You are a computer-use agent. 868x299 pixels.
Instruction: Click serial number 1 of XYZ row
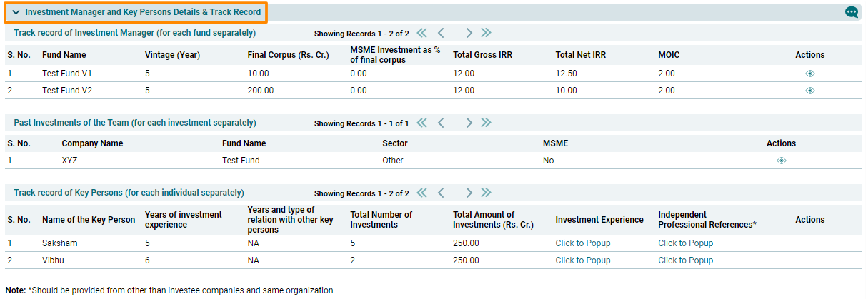[10, 161]
